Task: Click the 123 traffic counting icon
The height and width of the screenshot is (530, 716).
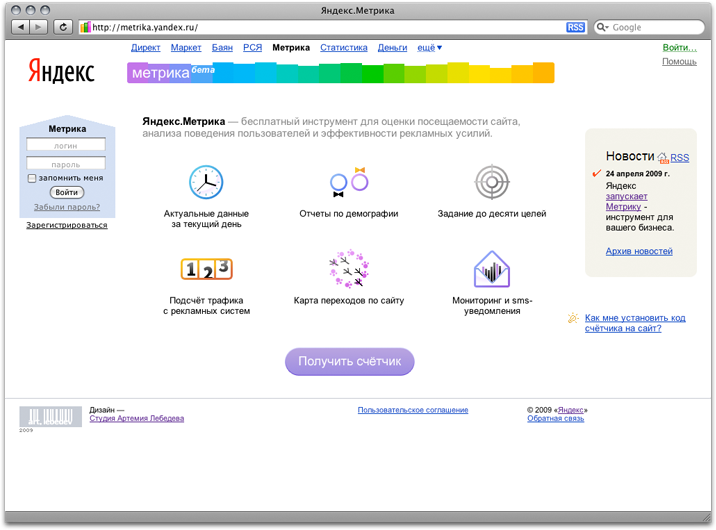Action: 206,268
